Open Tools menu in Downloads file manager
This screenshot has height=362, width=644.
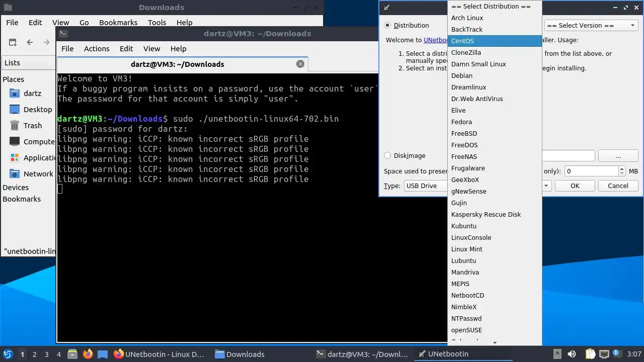click(157, 23)
